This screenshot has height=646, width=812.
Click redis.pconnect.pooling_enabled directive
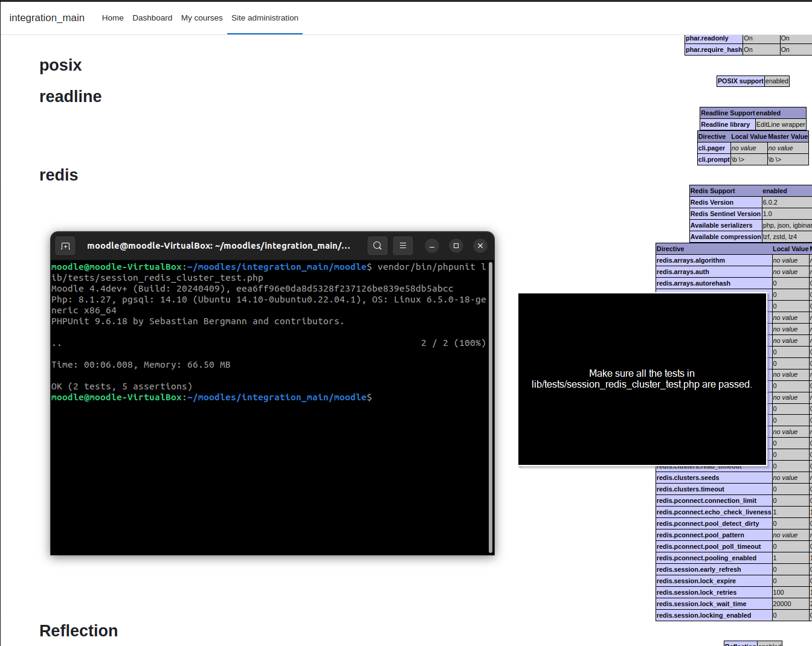coord(714,558)
